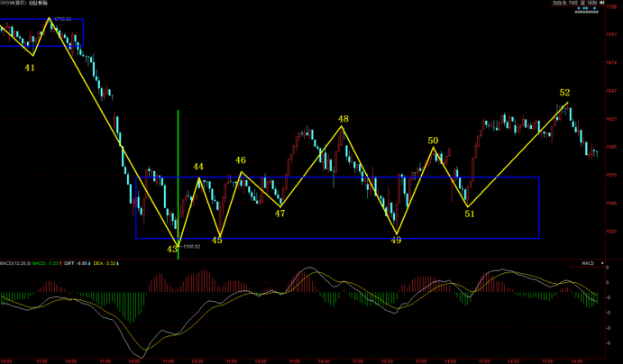623x364 pixels.
Task: Click the 1710.00 high price label
Action: click(62, 18)
